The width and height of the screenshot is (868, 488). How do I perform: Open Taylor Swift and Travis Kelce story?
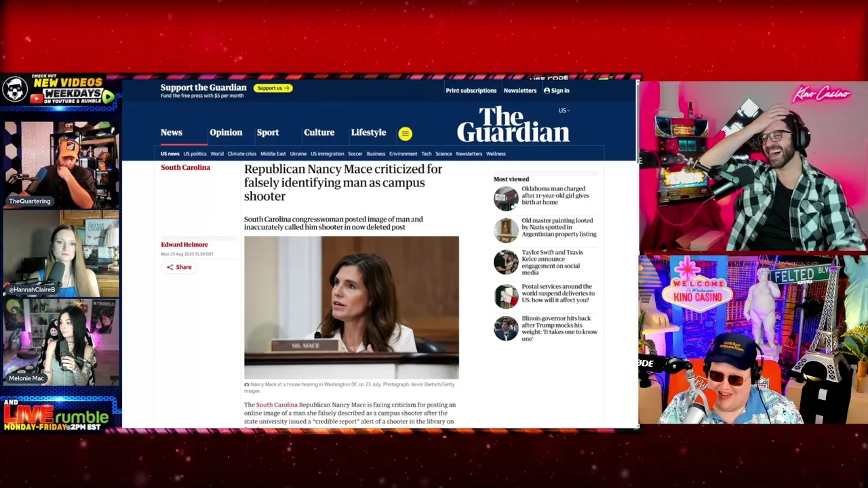pyautogui.click(x=552, y=262)
